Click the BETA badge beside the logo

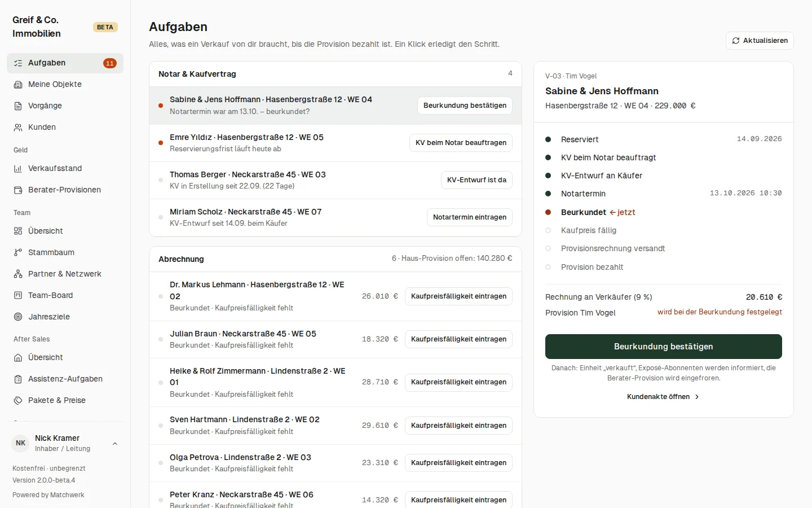[x=105, y=27]
